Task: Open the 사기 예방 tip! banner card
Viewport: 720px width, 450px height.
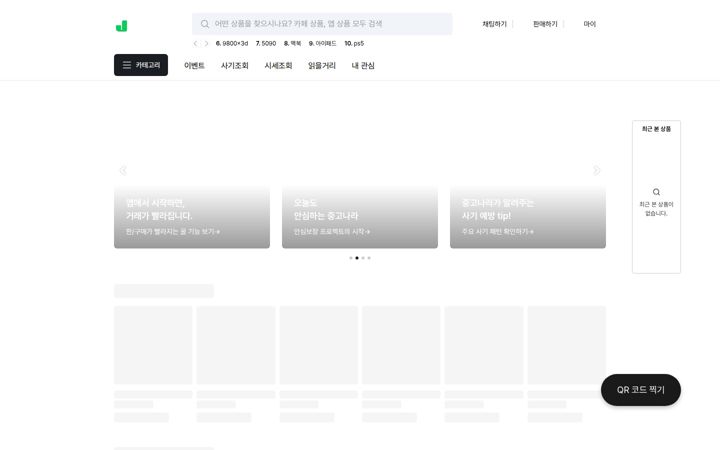Action: point(528,170)
